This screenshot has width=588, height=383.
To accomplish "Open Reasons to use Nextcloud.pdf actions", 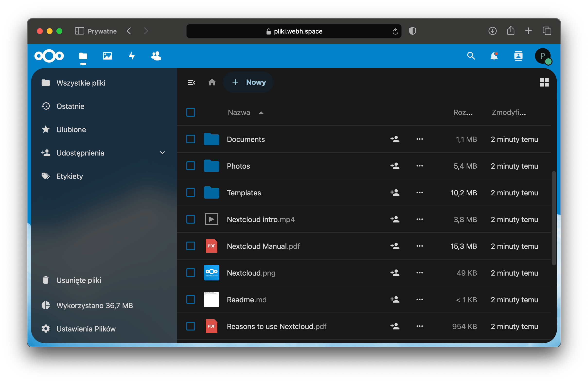I will [419, 326].
